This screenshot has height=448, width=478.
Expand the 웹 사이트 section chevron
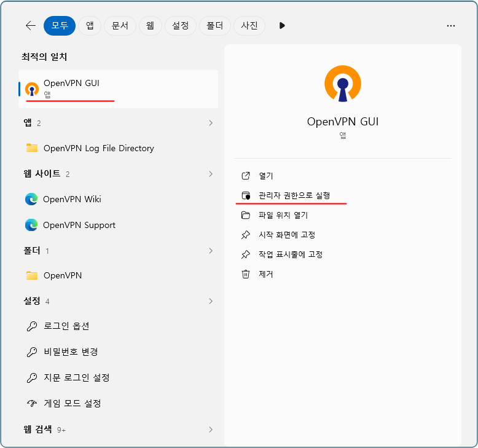pyautogui.click(x=211, y=174)
